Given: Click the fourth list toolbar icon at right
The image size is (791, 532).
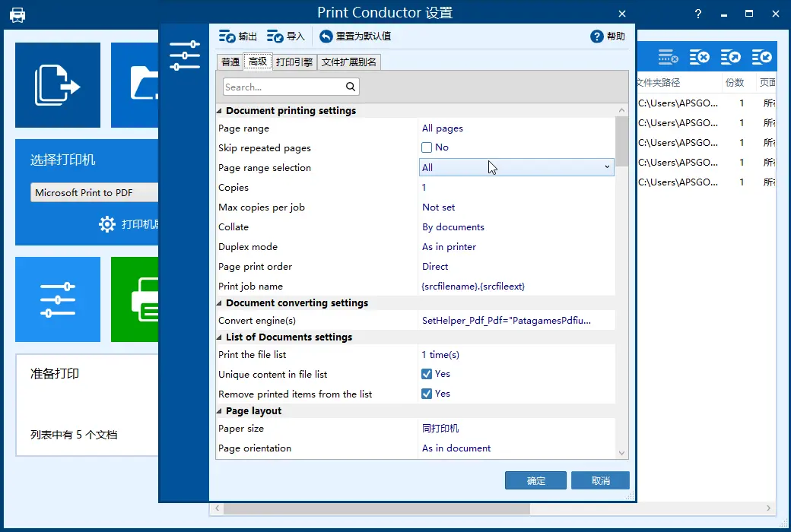Looking at the screenshot, I should 762,57.
